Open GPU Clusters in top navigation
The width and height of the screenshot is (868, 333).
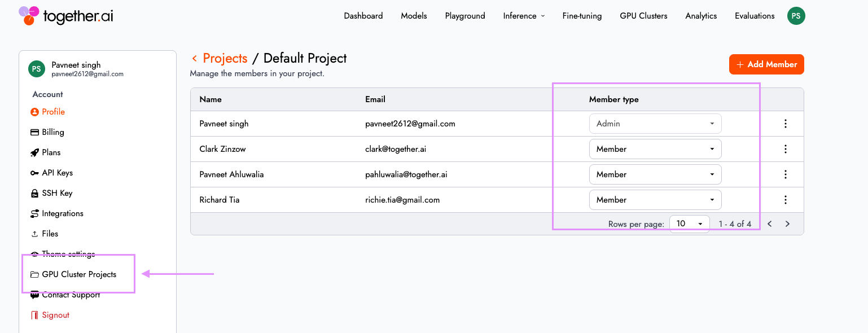click(643, 16)
